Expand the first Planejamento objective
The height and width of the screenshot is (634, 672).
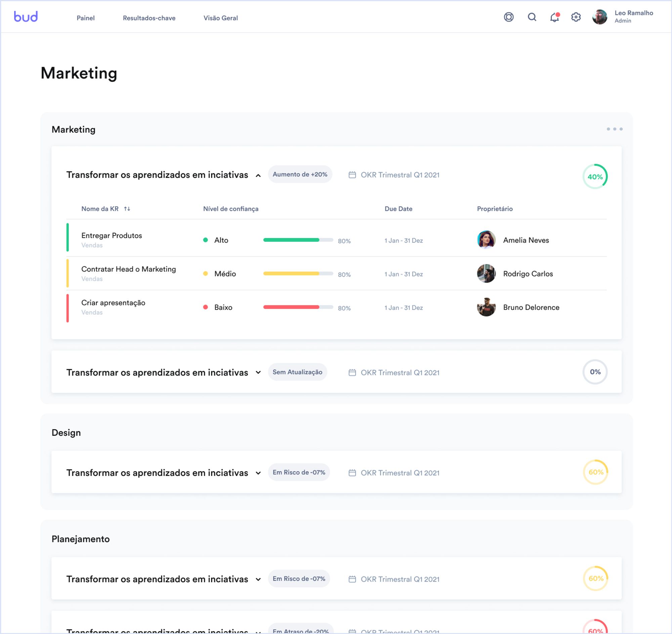coord(258,579)
